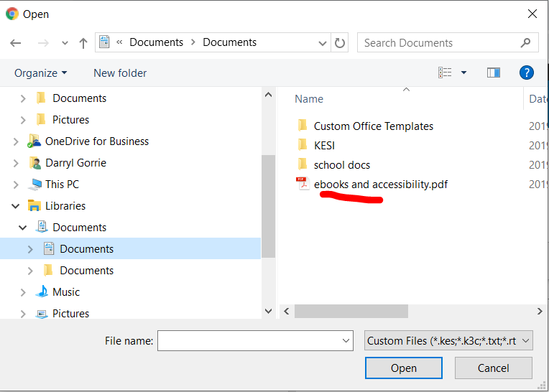Open the Organize menu
This screenshot has height=392, width=549.
coord(40,73)
